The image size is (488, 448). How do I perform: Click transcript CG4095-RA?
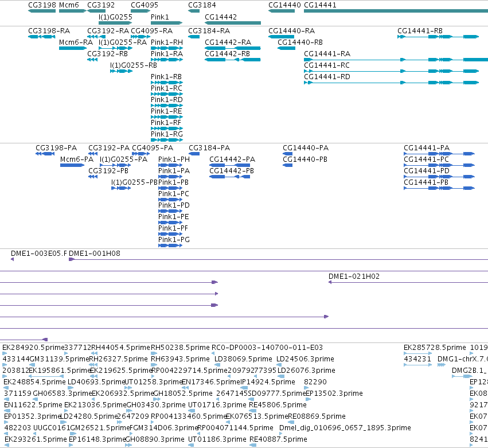coord(151,31)
